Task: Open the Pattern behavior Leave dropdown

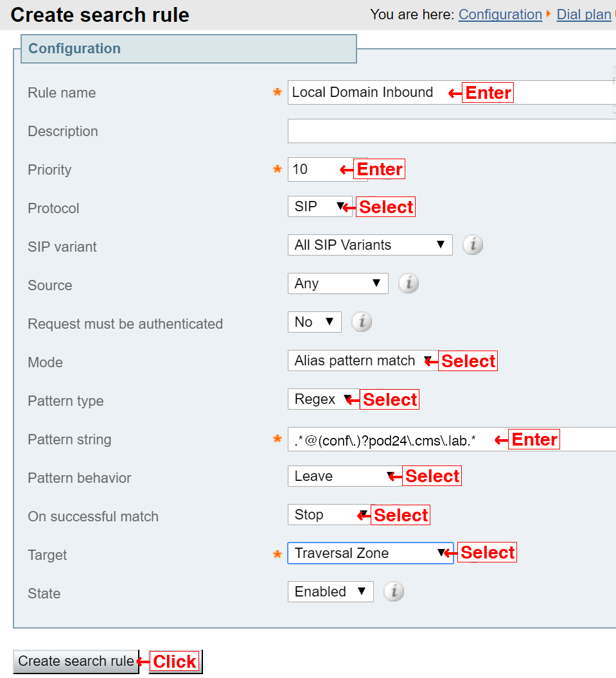Action: [345, 476]
